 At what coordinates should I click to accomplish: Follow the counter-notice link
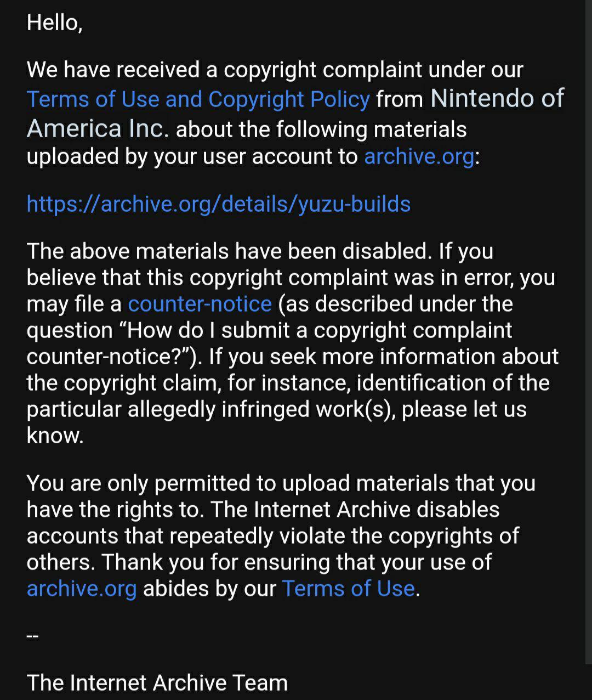point(200,304)
